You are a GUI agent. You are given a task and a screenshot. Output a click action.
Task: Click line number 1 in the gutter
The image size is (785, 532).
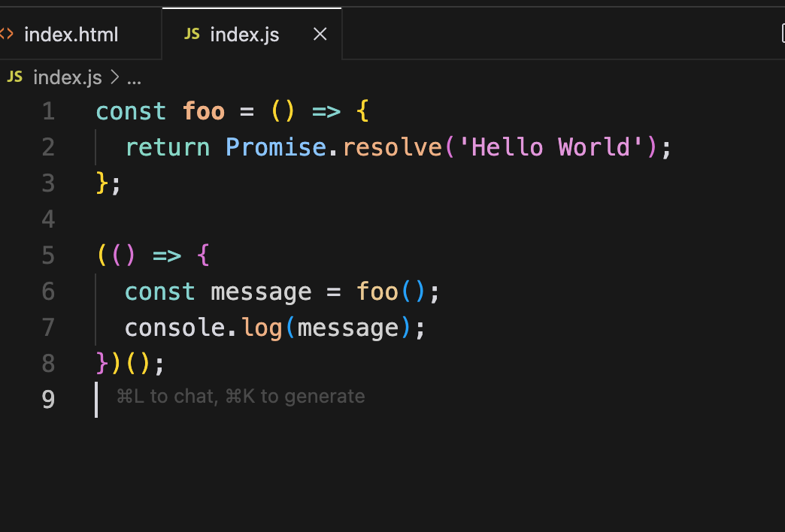coord(48,111)
